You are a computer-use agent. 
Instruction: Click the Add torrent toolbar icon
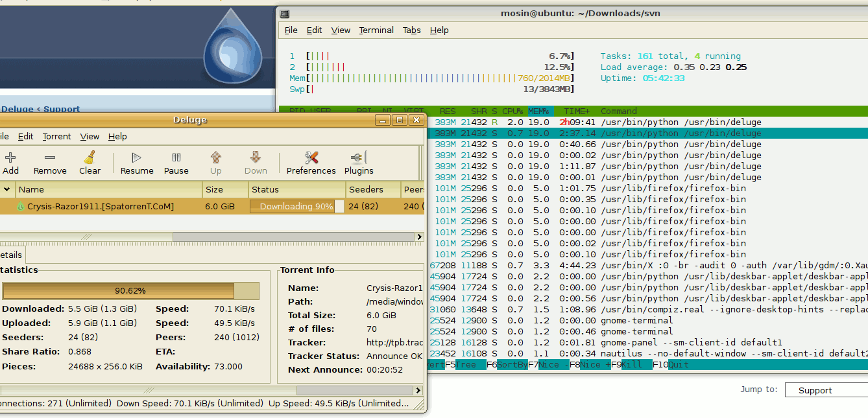(10, 157)
